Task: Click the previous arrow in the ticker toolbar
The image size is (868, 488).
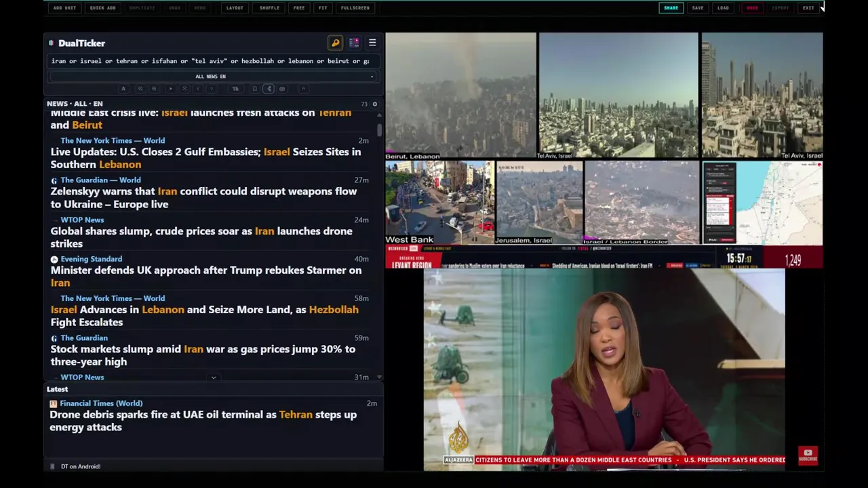Action: (x=198, y=89)
